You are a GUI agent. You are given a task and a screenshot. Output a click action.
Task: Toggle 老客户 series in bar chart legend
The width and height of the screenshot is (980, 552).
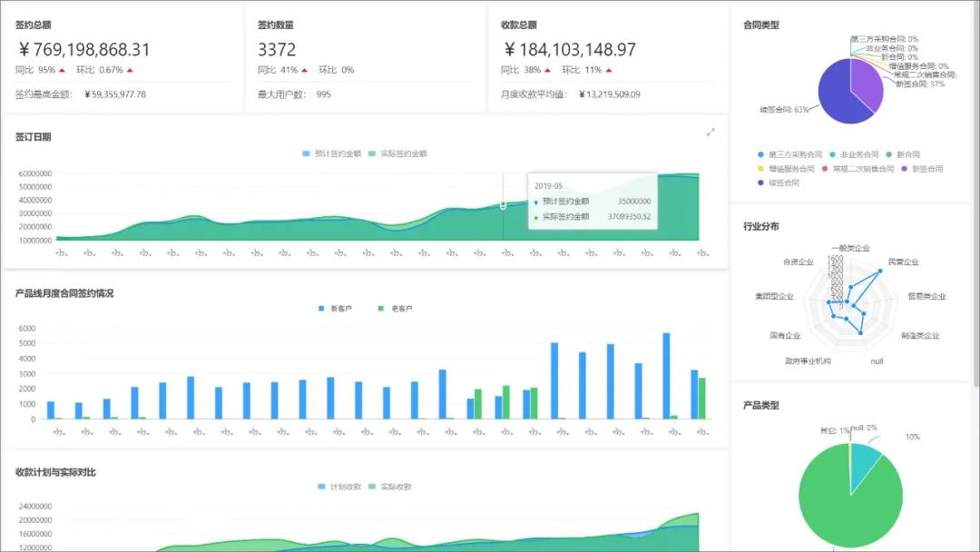click(x=395, y=309)
